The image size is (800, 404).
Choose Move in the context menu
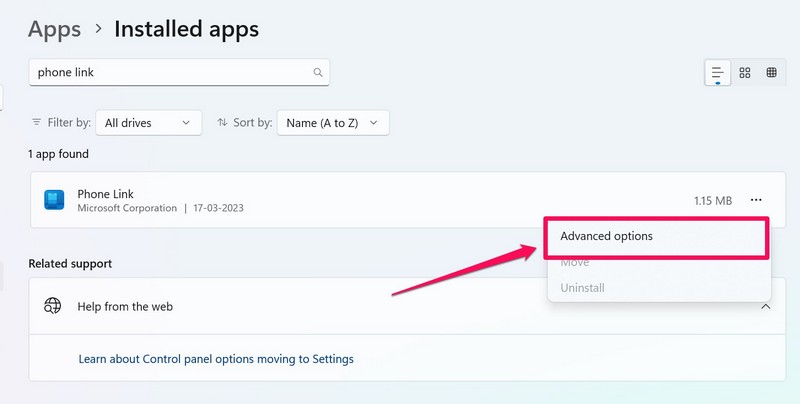click(575, 262)
